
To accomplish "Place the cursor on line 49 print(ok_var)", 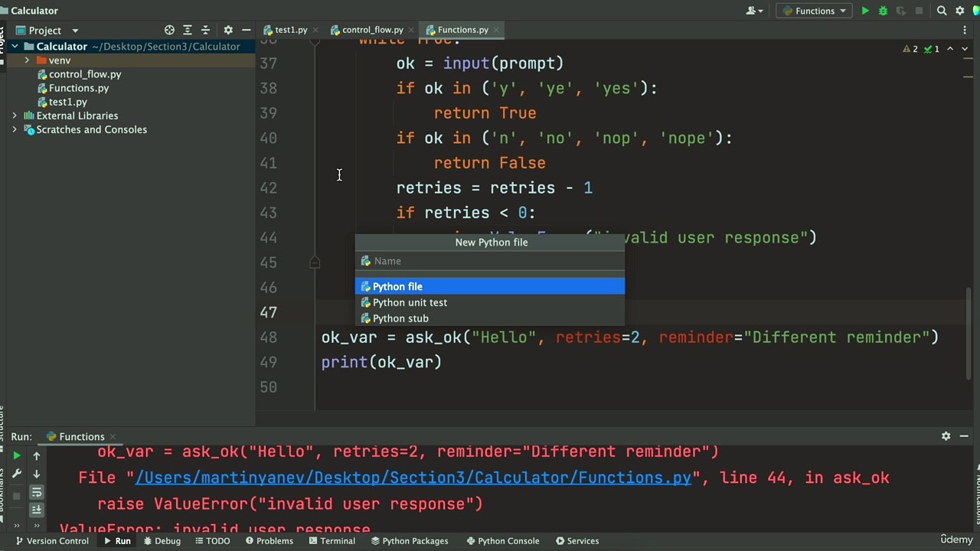I will (381, 362).
